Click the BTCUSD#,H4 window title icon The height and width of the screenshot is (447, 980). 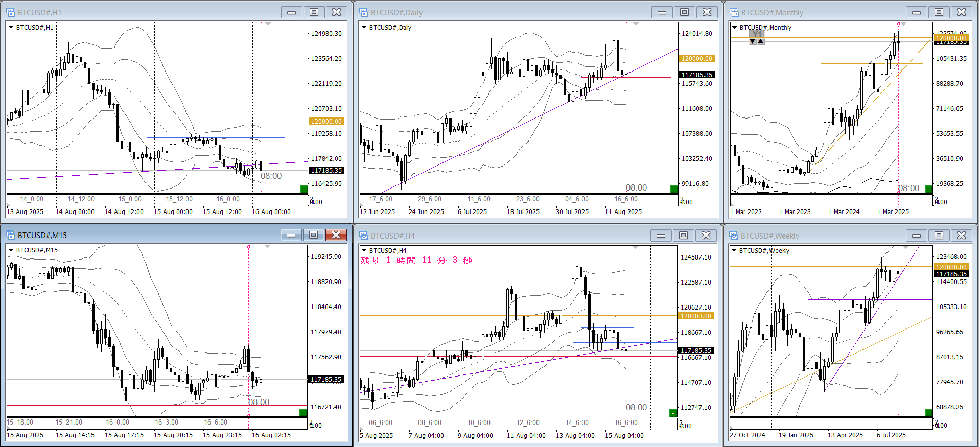point(364,236)
